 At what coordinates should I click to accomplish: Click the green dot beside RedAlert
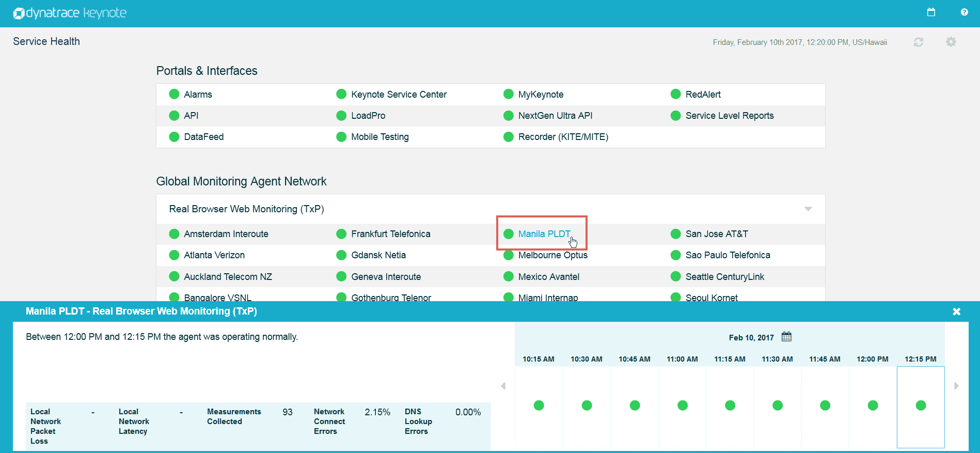click(x=675, y=94)
